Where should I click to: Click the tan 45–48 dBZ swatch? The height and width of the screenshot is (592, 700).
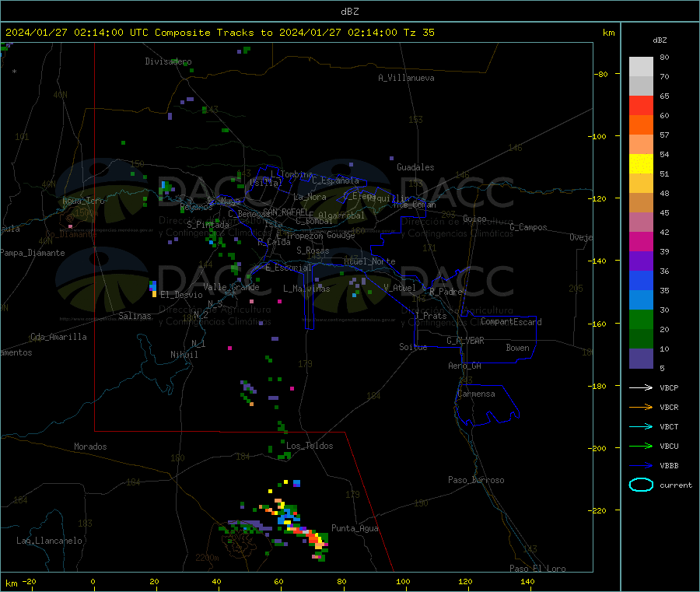pyautogui.click(x=641, y=203)
